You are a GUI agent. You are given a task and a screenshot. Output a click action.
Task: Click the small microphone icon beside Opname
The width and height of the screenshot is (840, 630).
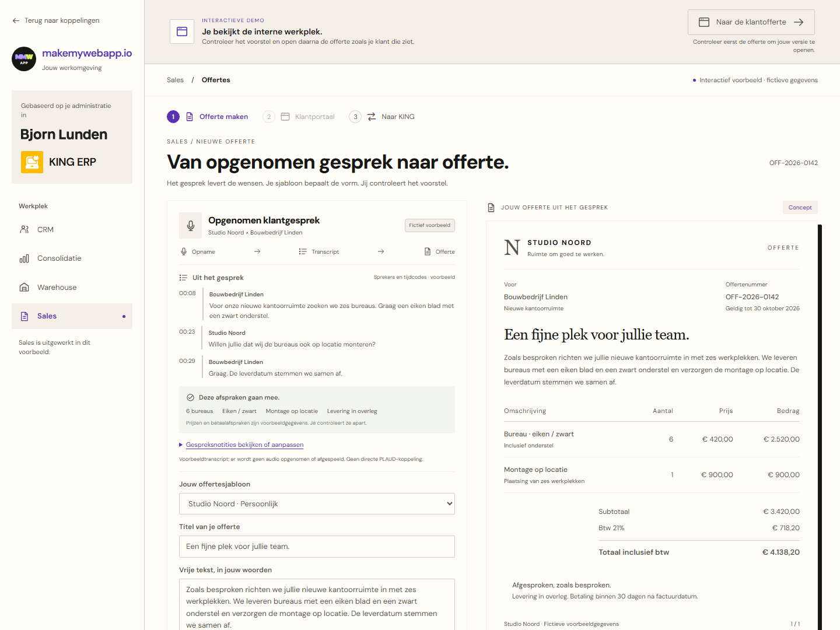(184, 252)
